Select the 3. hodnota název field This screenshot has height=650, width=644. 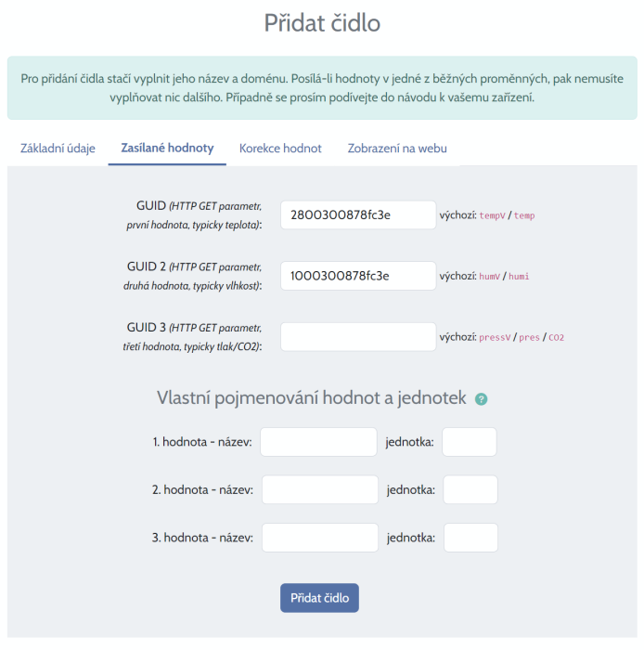320,538
